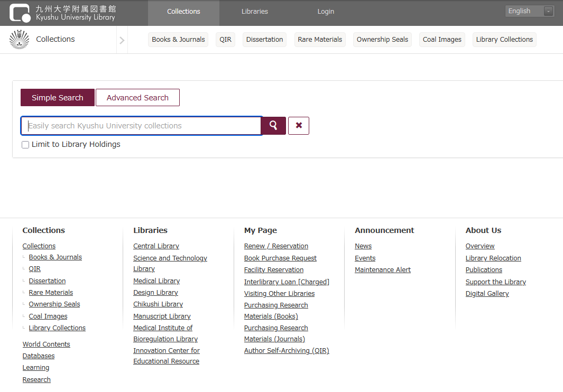Screen dimensions: 563x392
Task: Open the English language dropdown
Action: pos(529,11)
